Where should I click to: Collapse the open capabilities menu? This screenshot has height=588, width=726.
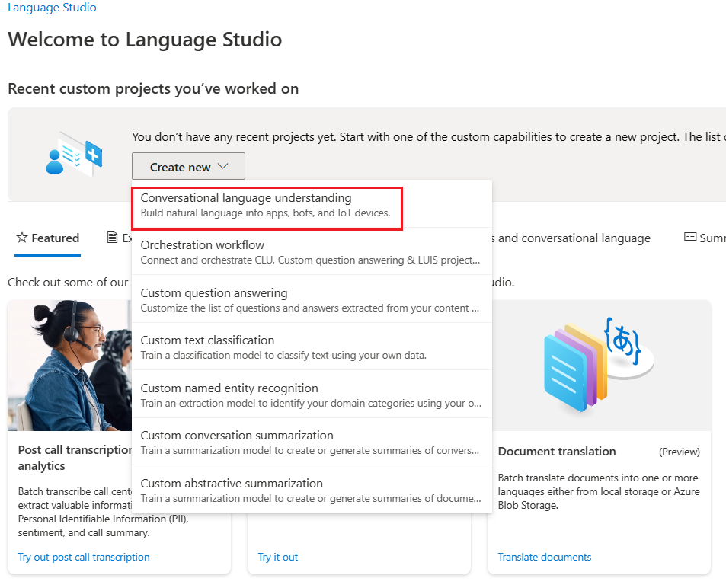coord(187,165)
